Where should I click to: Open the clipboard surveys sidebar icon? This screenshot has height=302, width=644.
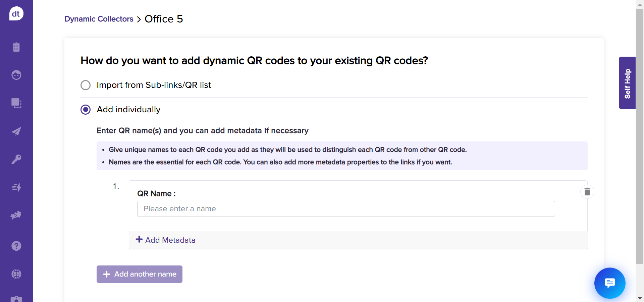coord(16,47)
